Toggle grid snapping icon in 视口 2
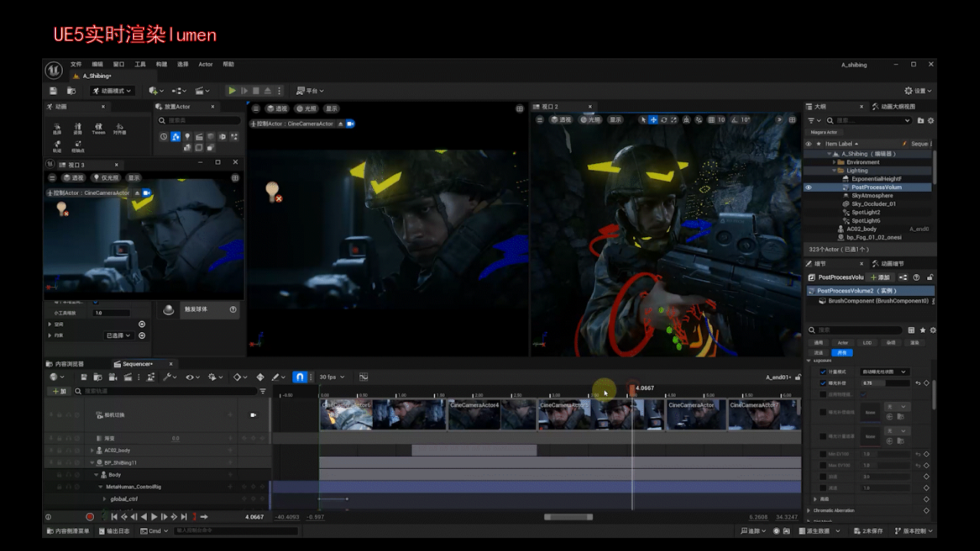Viewport: 980px width, 551px height. tap(711, 119)
